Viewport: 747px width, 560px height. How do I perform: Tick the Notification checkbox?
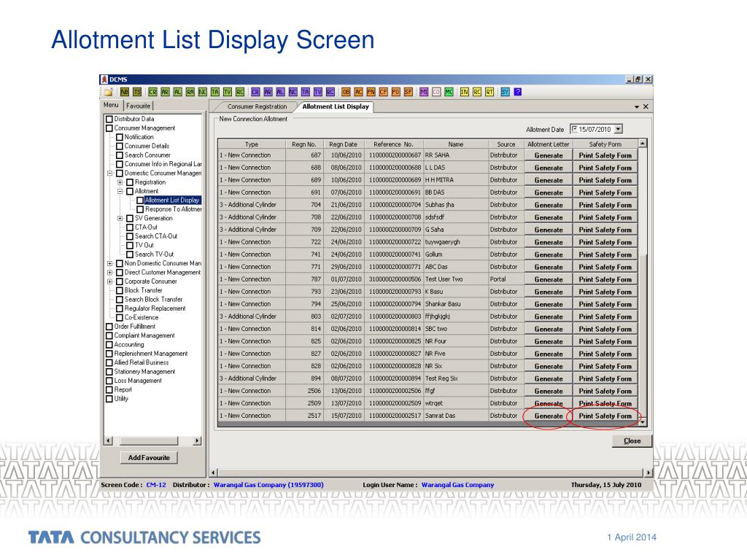point(120,137)
